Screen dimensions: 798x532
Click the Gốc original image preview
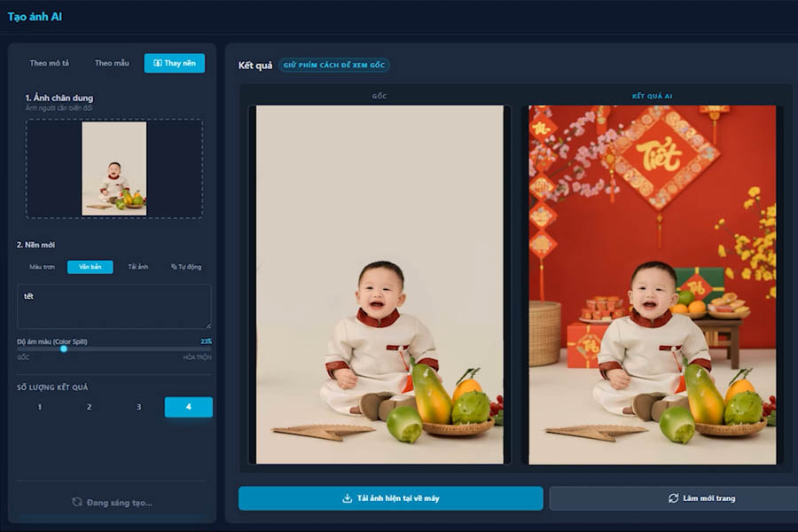click(379, 284)
